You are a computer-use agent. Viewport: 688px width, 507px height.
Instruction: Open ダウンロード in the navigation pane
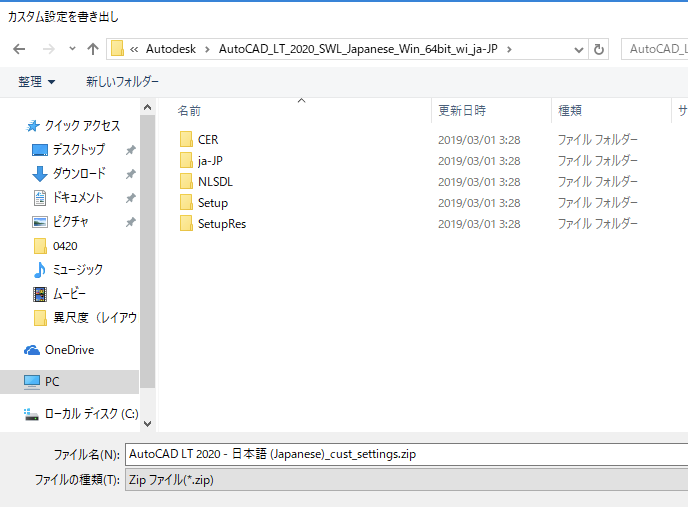(79, 173)
